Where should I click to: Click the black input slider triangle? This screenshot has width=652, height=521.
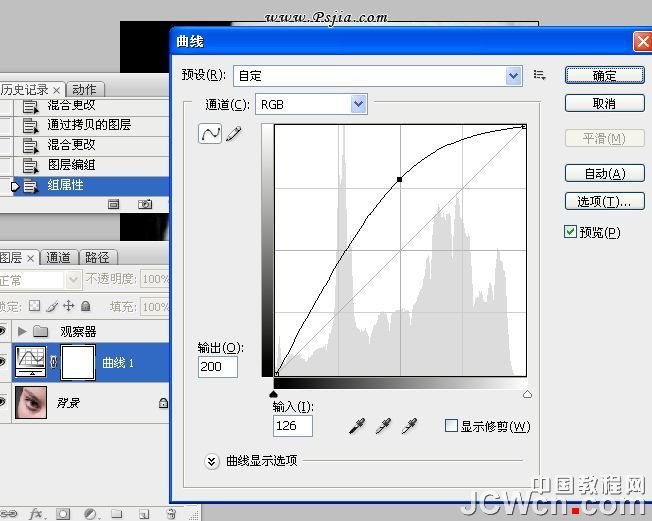coord(273,394)
